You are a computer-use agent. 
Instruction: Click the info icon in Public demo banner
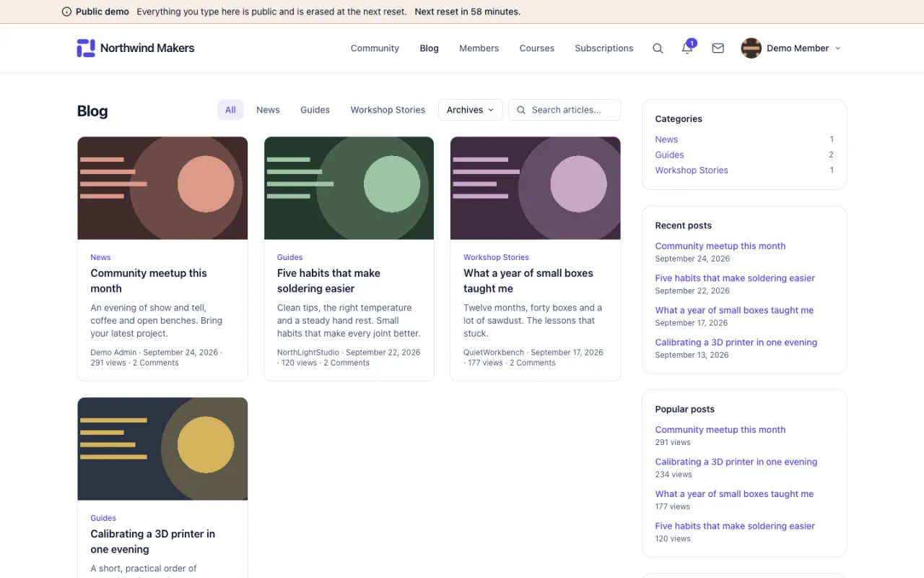[x=66, y=12]
